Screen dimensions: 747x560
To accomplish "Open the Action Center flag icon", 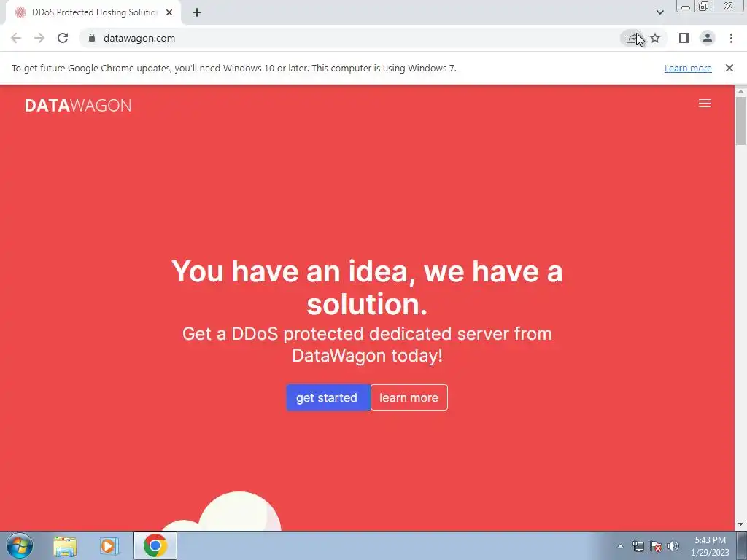I will click(656, 546).
